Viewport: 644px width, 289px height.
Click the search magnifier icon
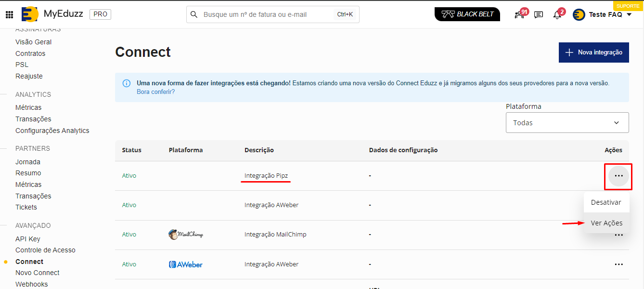click(x=194, y=14)
